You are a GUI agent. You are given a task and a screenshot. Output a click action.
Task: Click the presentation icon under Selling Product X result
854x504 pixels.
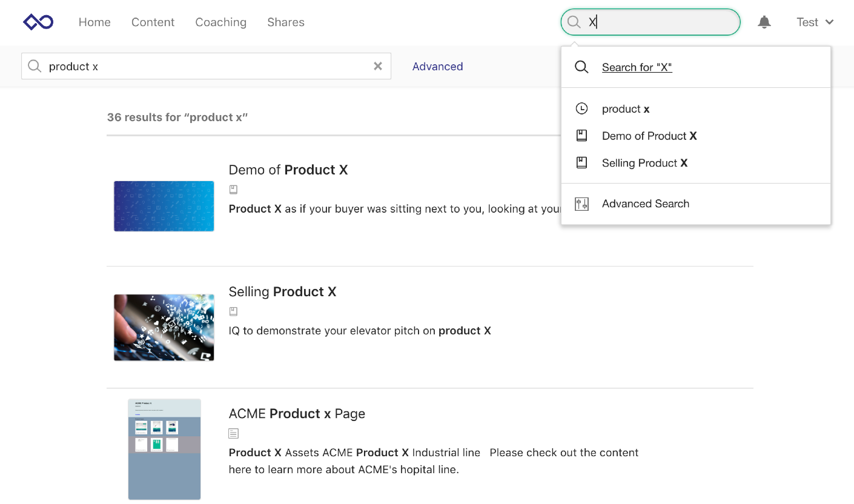tap(233, 311)
